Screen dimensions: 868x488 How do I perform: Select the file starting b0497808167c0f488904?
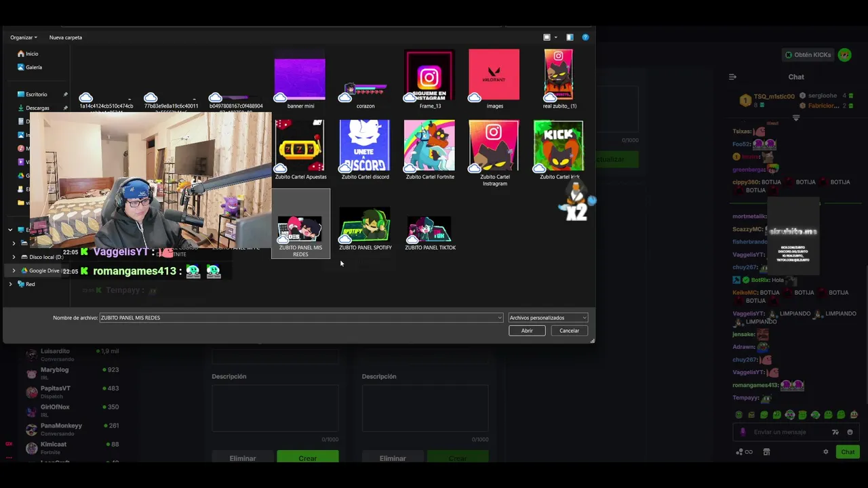[236, 102]
